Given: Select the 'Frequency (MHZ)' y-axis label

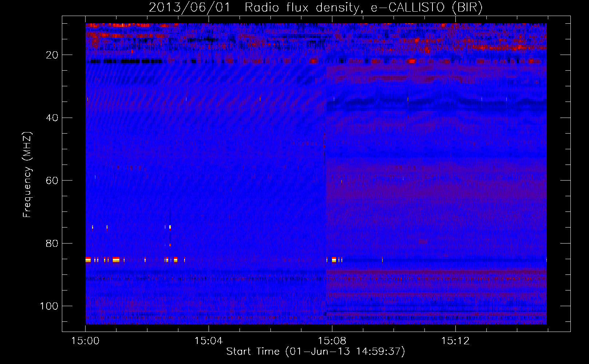Looking at the screenshot, I should (x=27, y=175).
